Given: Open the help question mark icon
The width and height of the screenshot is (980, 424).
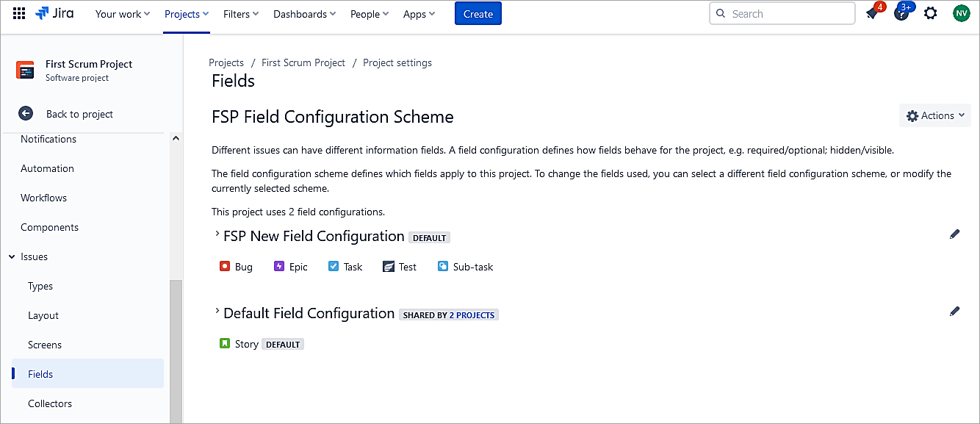Looking at the screenshot, I should (x=901, y=13).
